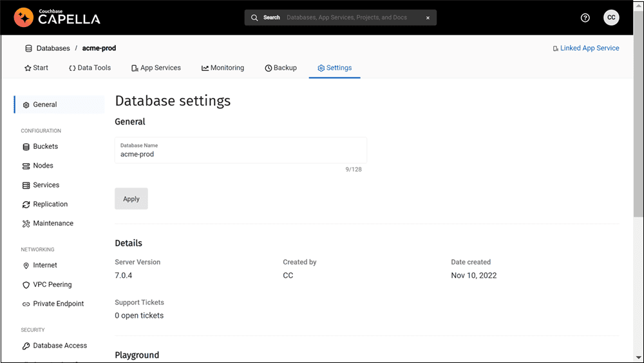Screen dimensions: 644x363
Task: Click the Replication arrows icon
Action: (26, 204)
